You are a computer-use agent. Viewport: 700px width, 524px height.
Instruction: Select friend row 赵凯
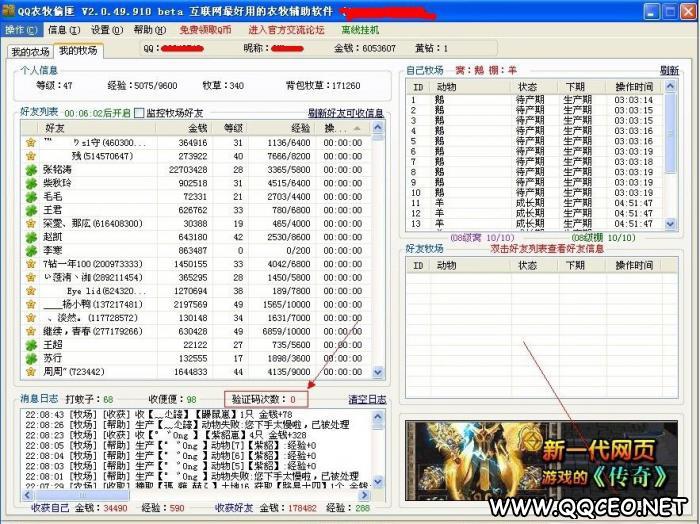[196, 237]
